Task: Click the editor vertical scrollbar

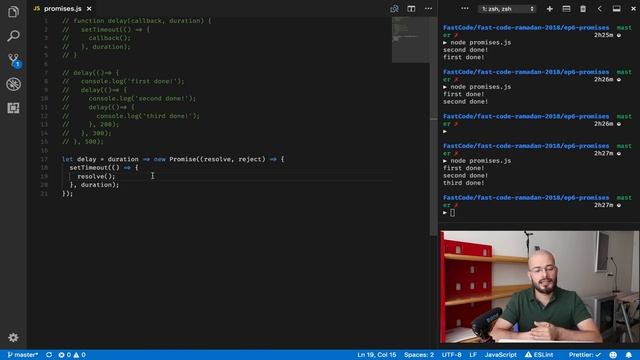Action: [x=433, y=127]
